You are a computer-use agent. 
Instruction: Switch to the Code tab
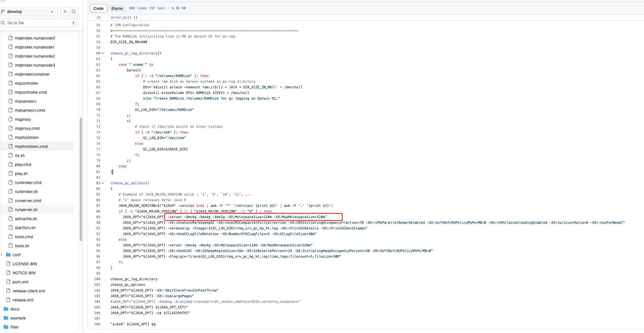click(x=98, y=8)
